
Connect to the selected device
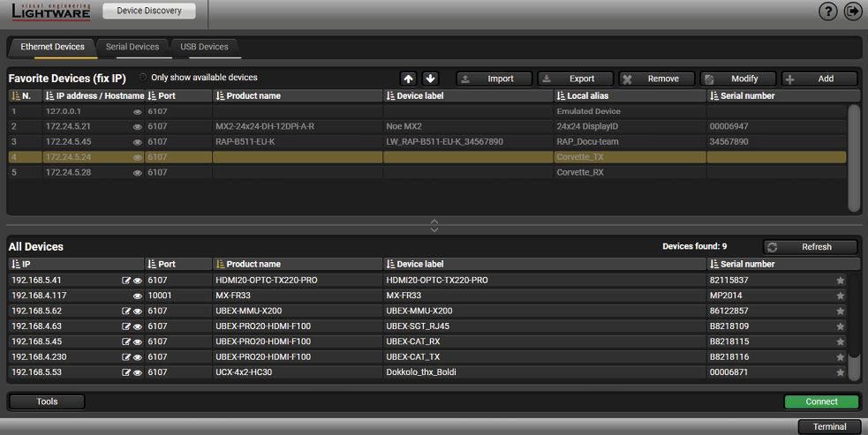[821, 401]
